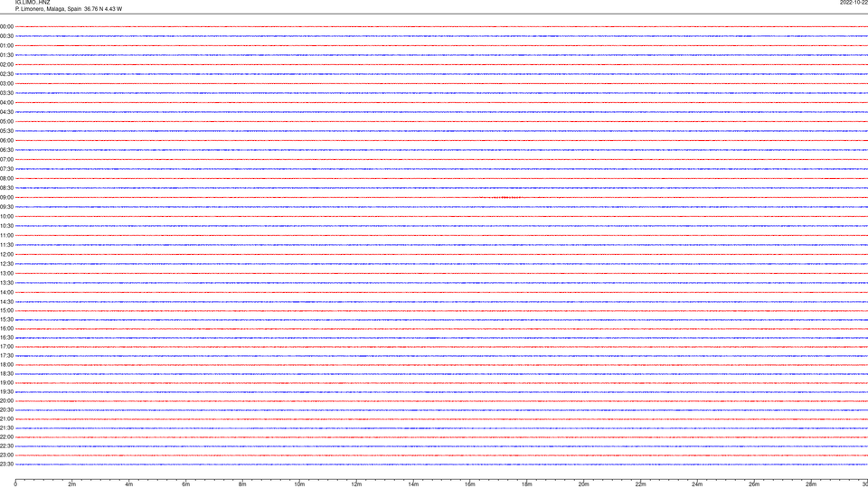868x488 pixels.
Task: Select the 09:00 time label
Action: click(x=6, y=198)
